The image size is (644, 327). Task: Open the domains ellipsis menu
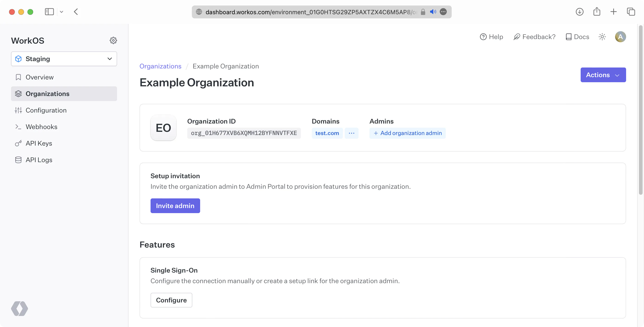(x=351, y=133)
